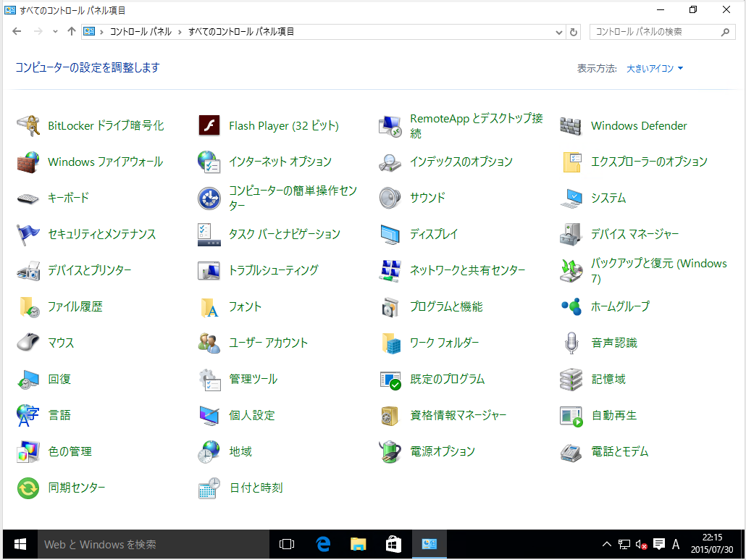
Task: Click the back navigation arrow
Action: click(x=15, y=31)
